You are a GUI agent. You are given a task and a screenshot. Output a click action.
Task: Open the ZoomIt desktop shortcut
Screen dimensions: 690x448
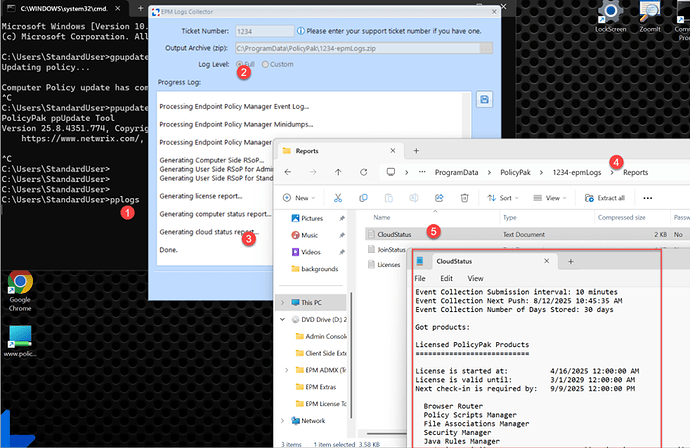650,17
